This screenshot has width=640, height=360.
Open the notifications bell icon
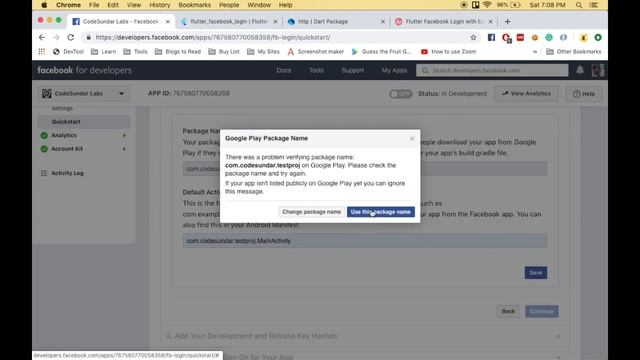click(x=580, y=70)
